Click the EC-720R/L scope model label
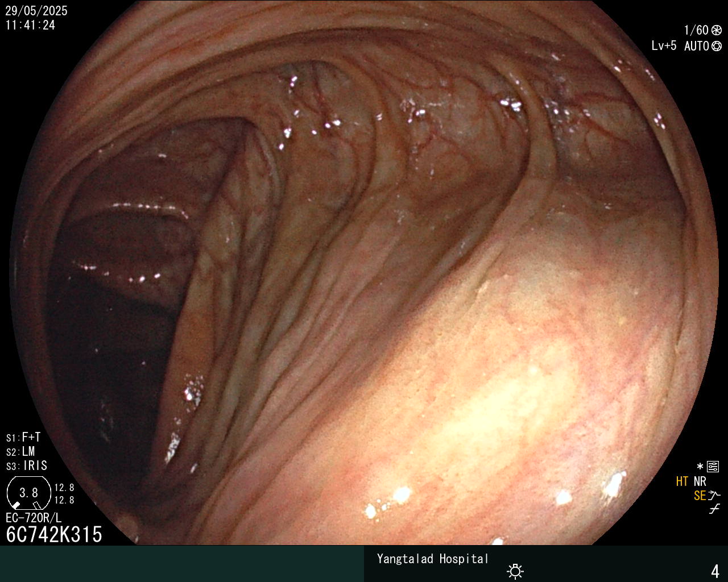 (34, 518)
